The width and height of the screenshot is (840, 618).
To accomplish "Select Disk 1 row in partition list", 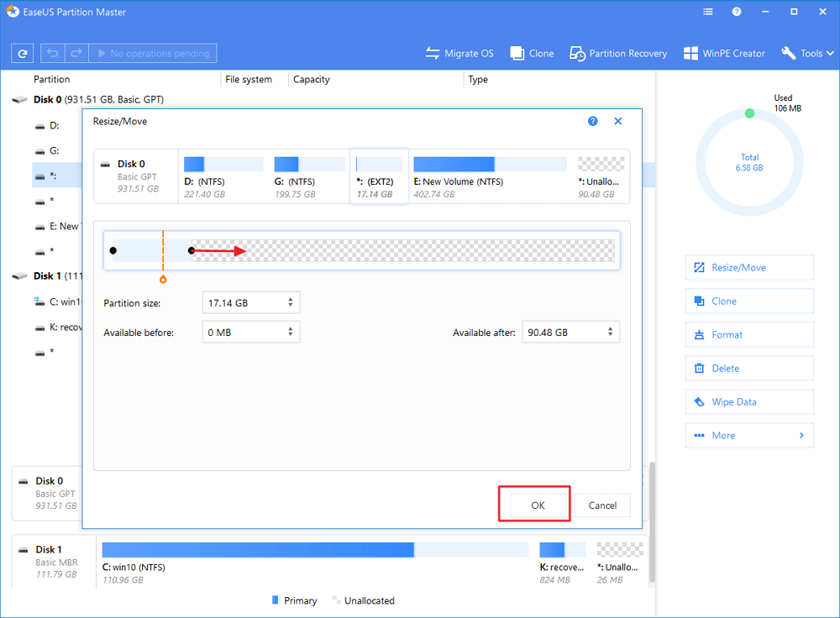I will (47, 275).
